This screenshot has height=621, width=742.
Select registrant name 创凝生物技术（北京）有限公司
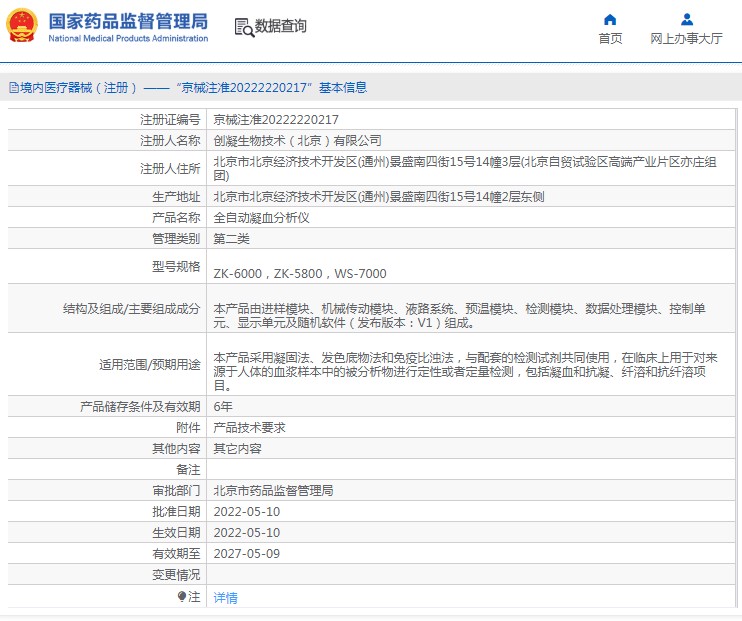pos(297,141)
